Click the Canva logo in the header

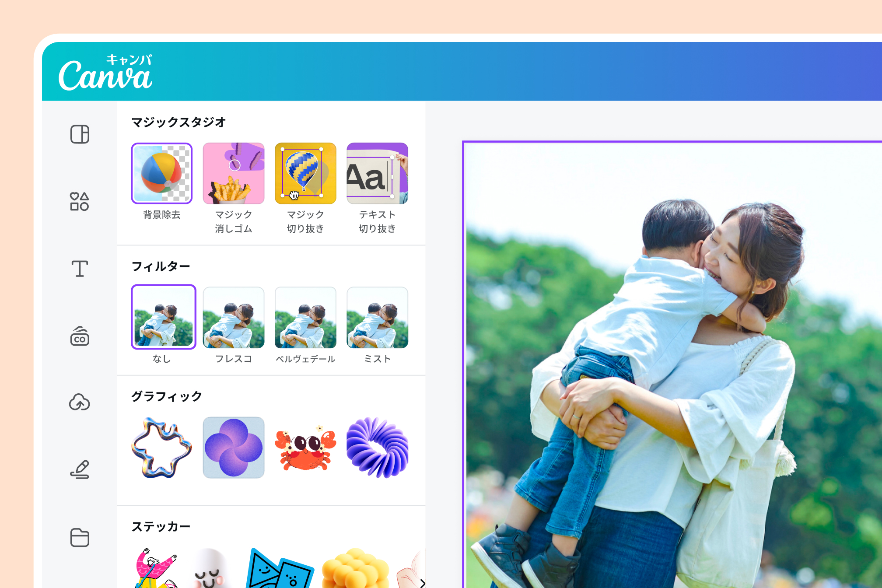(106, 73)
